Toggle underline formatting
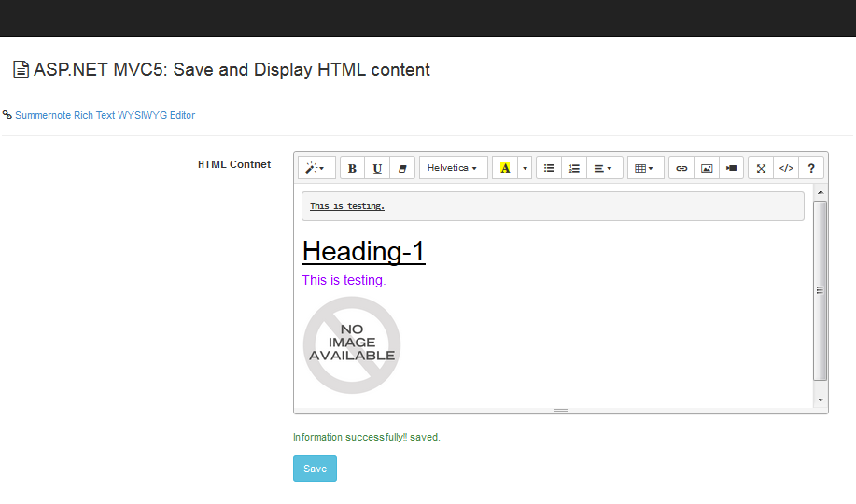Viewport: 856px width, 504px height. tap(377, 168)
